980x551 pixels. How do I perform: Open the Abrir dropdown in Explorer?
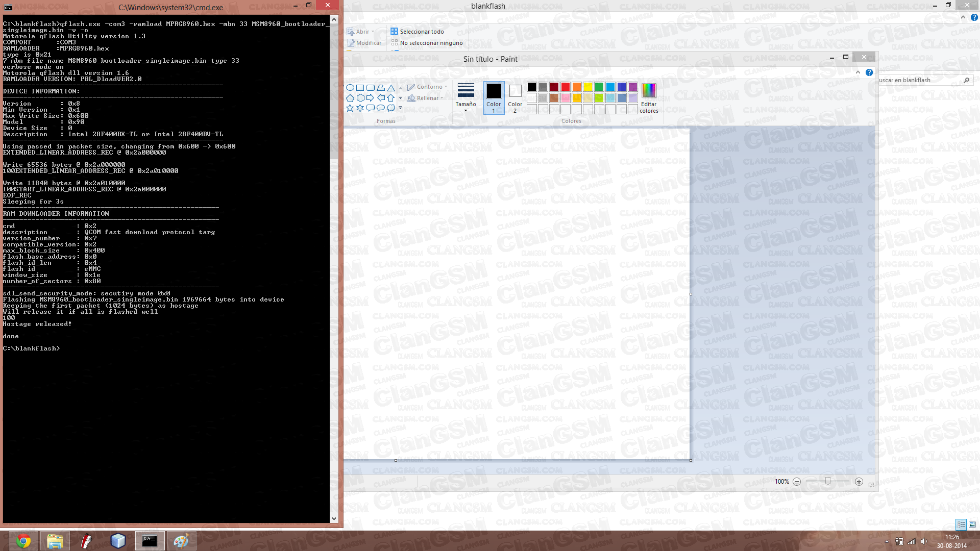360,32
